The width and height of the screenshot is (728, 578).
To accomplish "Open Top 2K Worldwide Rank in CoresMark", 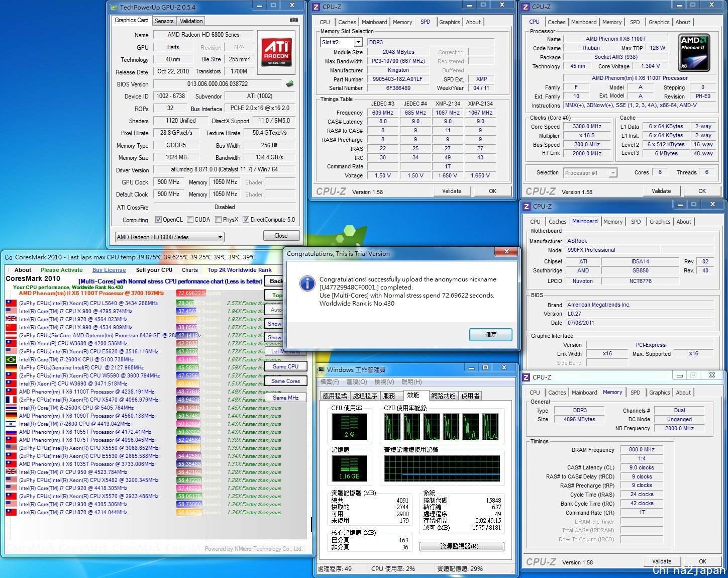I will pos(240,270).
